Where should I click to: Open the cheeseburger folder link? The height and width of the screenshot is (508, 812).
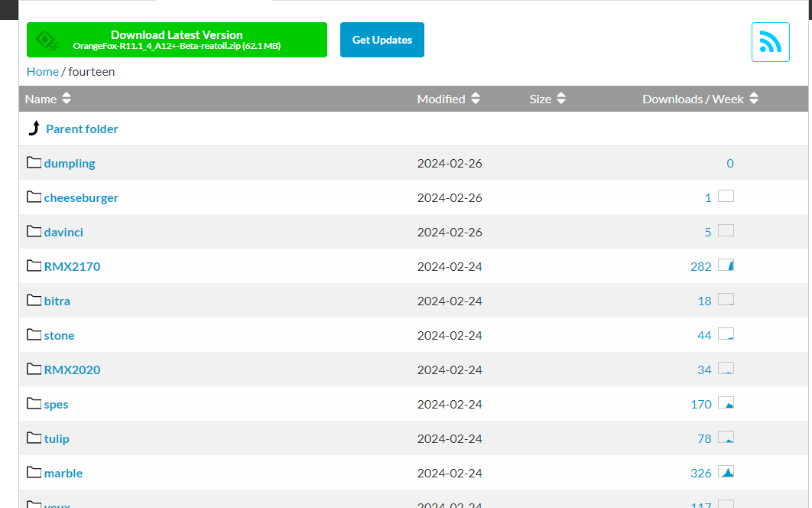tap(81, 198)
